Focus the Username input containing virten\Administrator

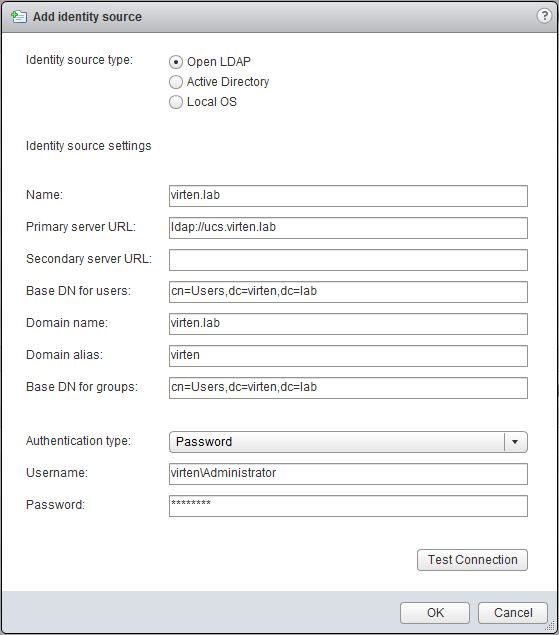pos(348,474)
